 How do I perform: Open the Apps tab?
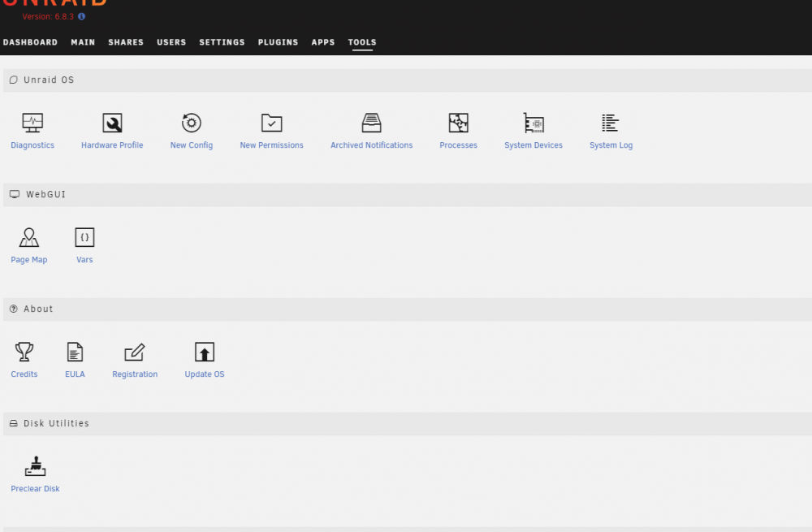(323, 42)
